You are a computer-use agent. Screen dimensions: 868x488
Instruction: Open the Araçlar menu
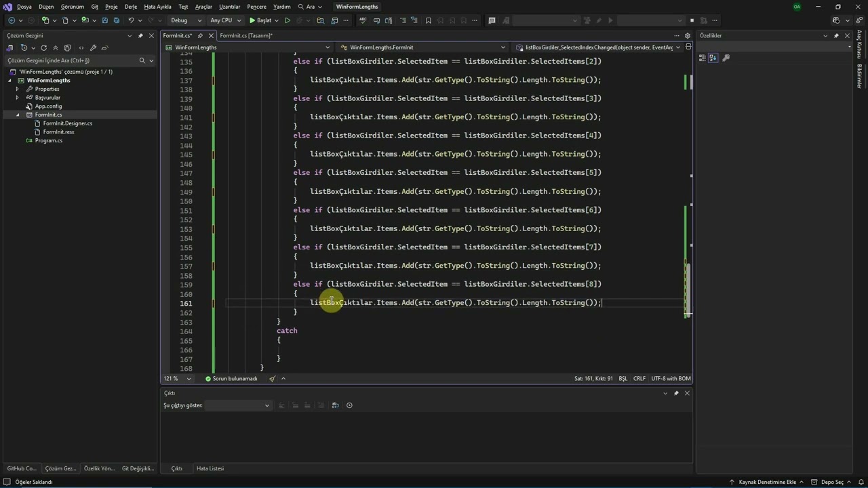(x=203, y=7)
